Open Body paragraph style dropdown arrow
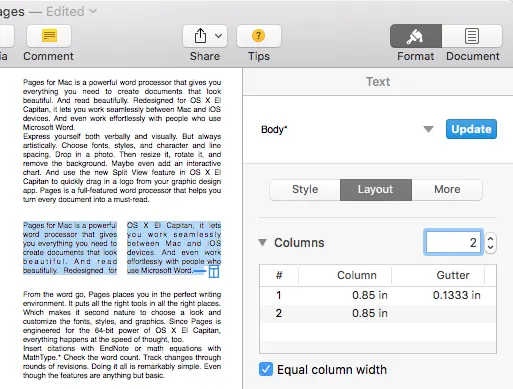 (428, 129)
